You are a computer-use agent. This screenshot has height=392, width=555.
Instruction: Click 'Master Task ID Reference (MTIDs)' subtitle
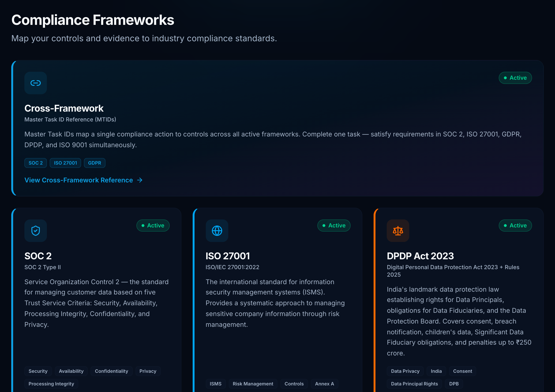point(70,120)
